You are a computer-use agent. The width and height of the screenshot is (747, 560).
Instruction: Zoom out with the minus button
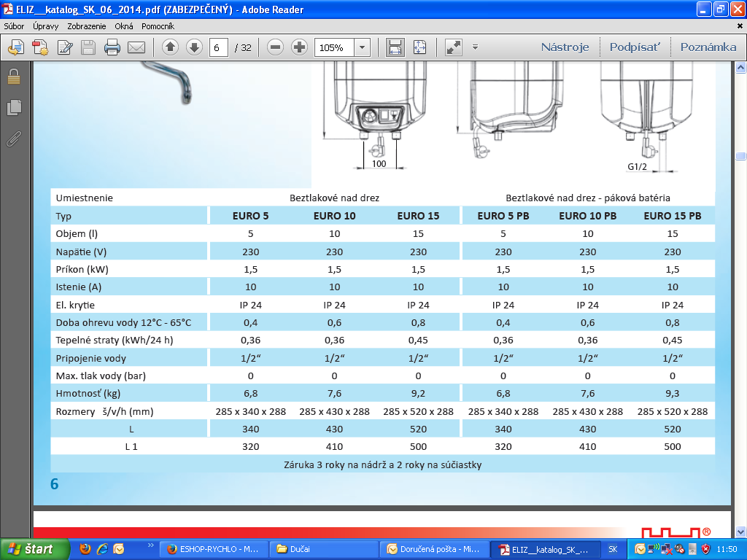[x=275, y=47]
